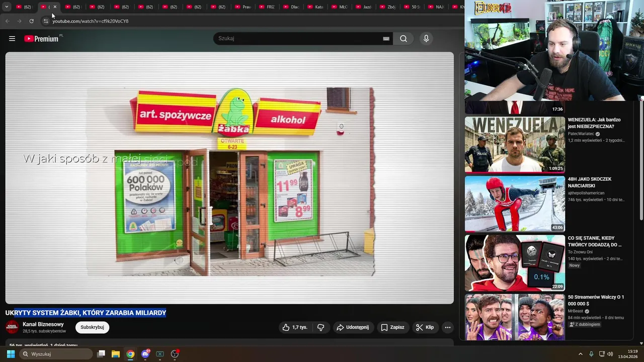
Task: Open the YouTube hamburger guide menu
Action: pyautogui.click(x=12, y=39)
